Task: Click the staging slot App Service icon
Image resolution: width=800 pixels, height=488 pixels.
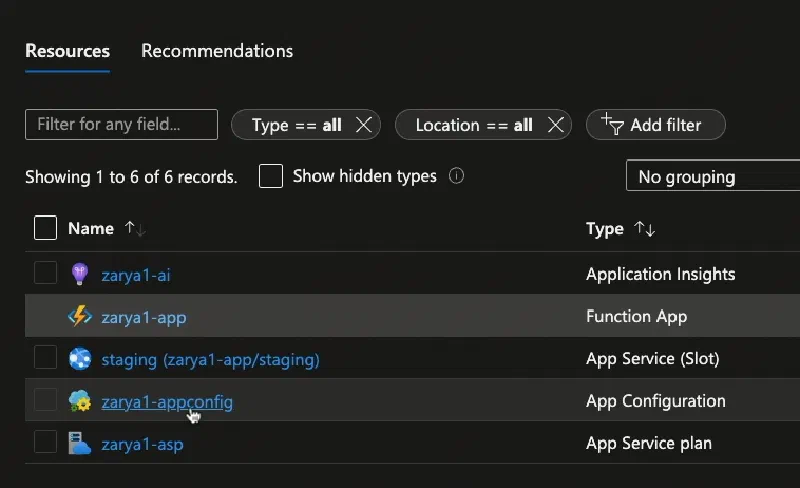Action: click(80, 359)
